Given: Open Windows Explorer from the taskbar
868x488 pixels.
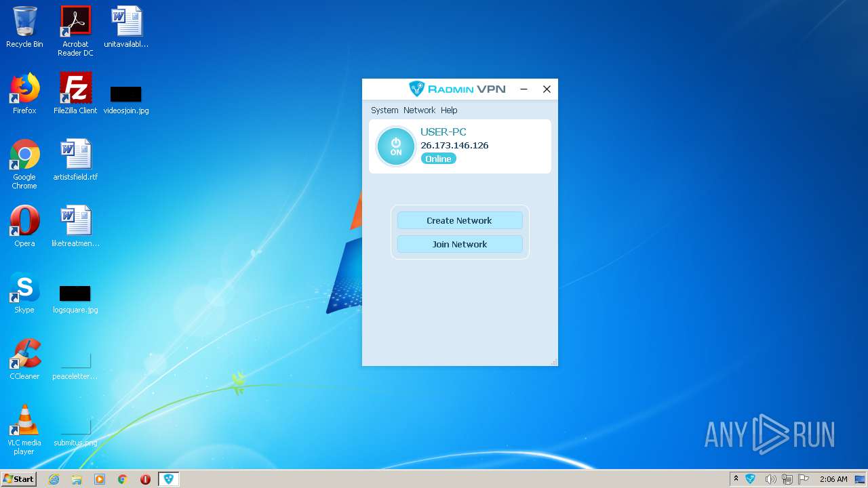Looking at the screenshot, I should coord(77,479).
